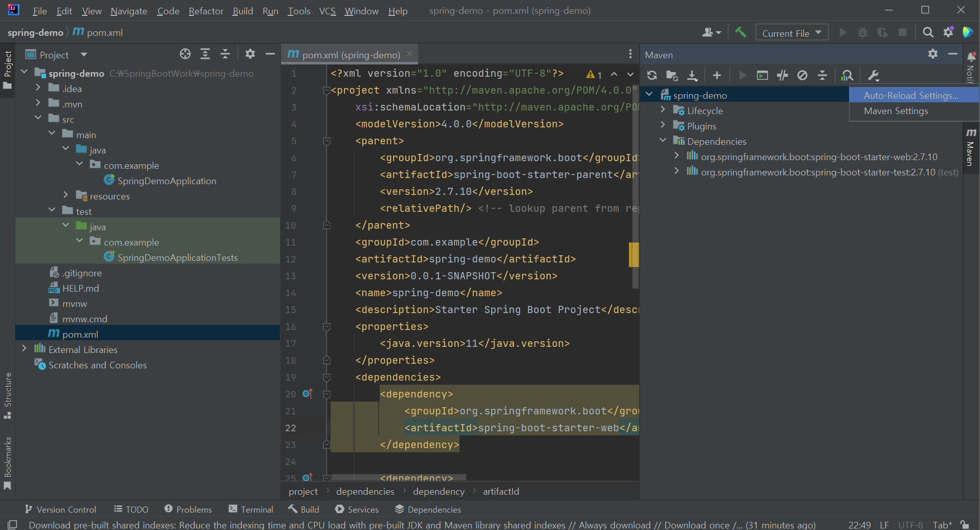Click Generate Sources and Update Folders icon

click(672, 76)
